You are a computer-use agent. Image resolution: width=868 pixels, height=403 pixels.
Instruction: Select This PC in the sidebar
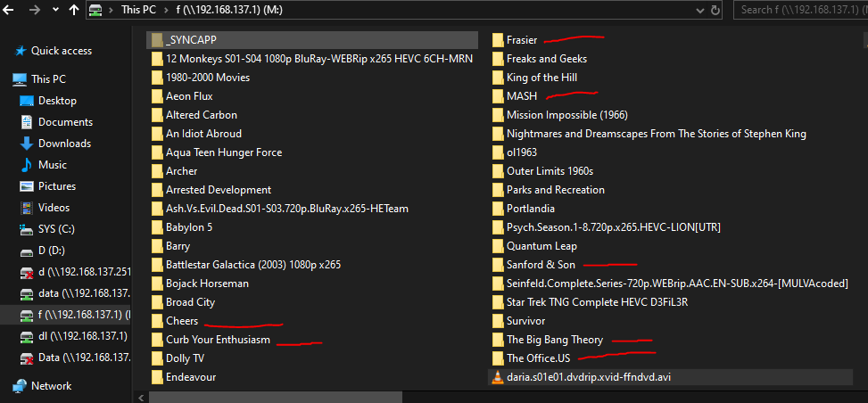pos(49,79)
